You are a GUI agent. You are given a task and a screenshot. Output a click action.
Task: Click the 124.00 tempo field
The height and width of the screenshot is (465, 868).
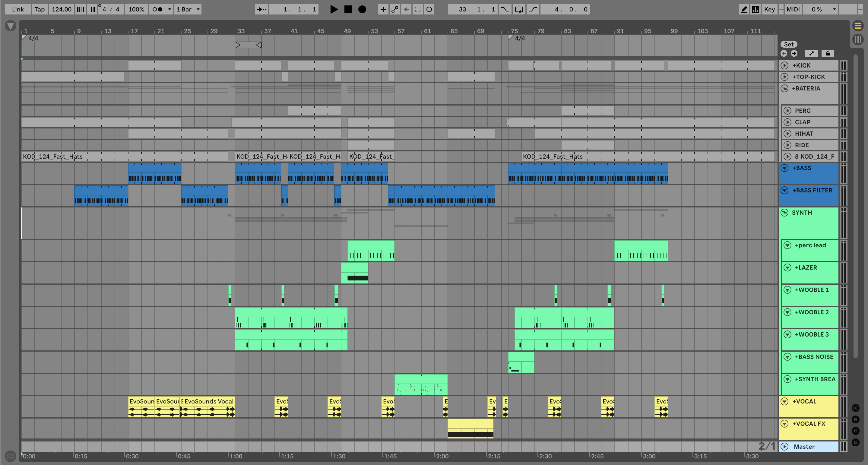point(61,9)
